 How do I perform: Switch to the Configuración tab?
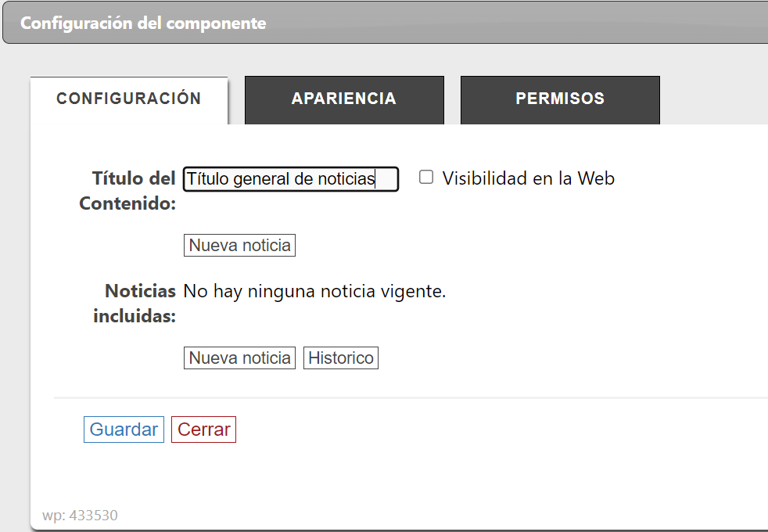129,100
